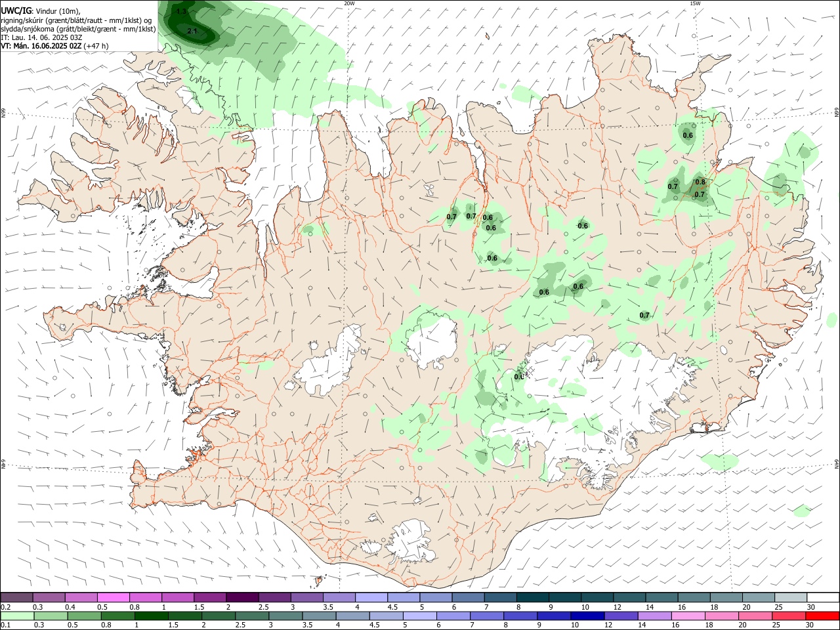Choose the dark teal 8 legend swatch
Image resolution: width=840 pixels, height=630 pixels.
(532, 597)
